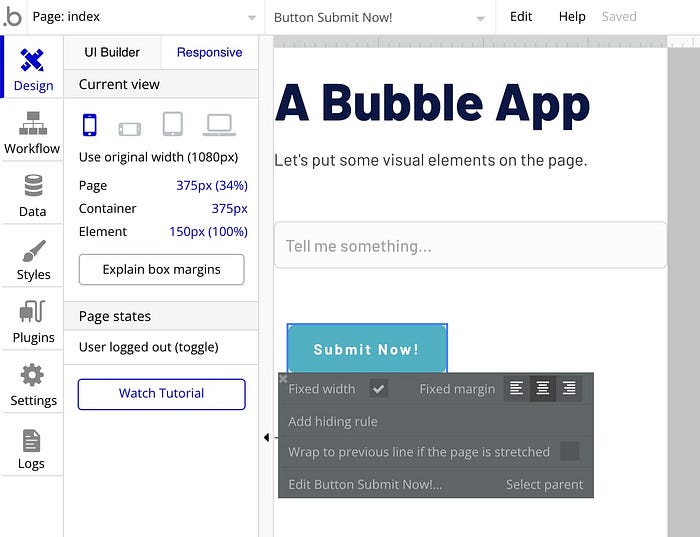Close the responsive context popup
This screenshot has height=537, width=700.
[x=283, y=379]
